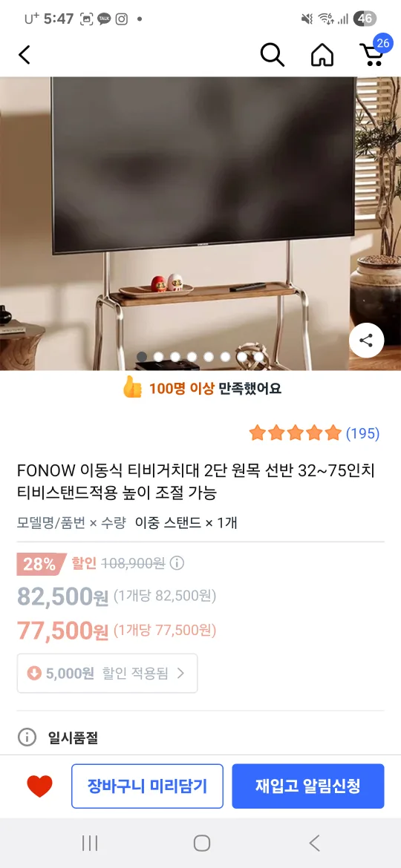Screen dimensions: 401x868
Task: Open Android recent apps navigation button
Action: [90, 843]
